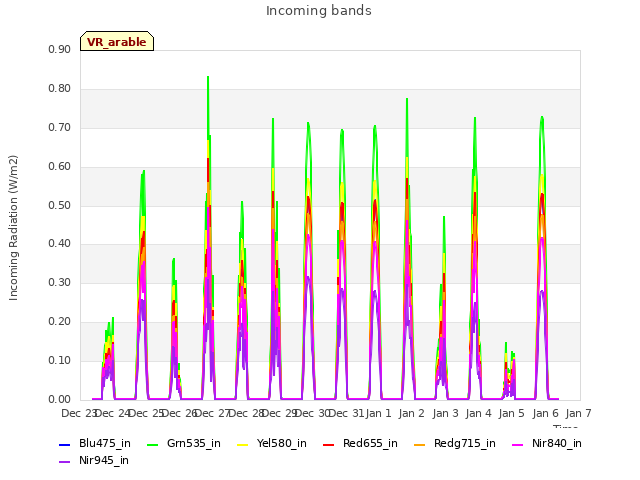Click the Jan 4 x-axis date label

click(x=478, y=413)
